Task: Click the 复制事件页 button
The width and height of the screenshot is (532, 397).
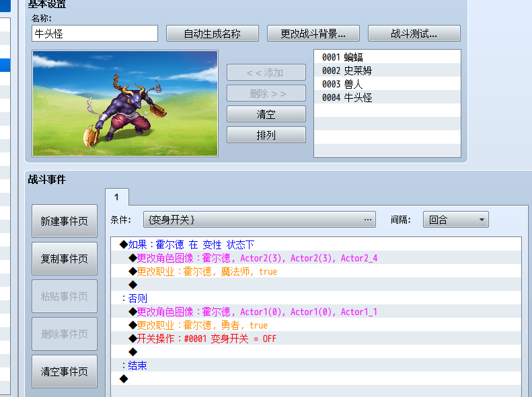Action: [x=65, y=259]
